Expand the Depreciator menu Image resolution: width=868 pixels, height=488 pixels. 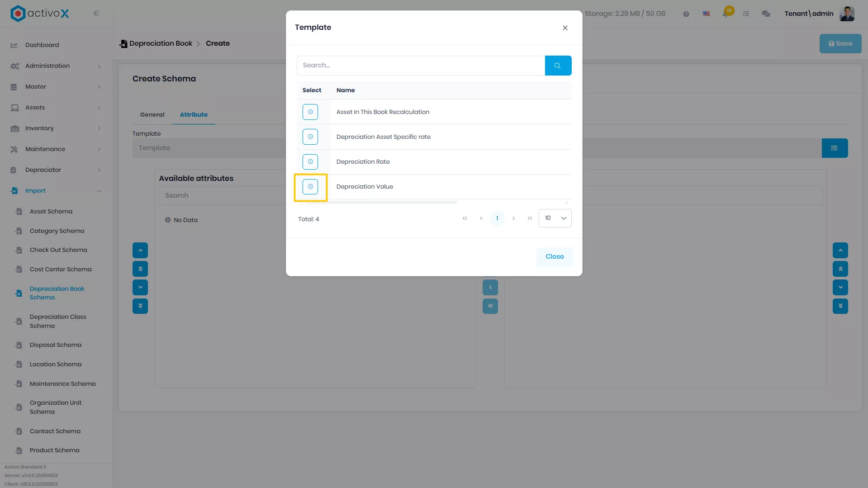(x=56, y=170)
